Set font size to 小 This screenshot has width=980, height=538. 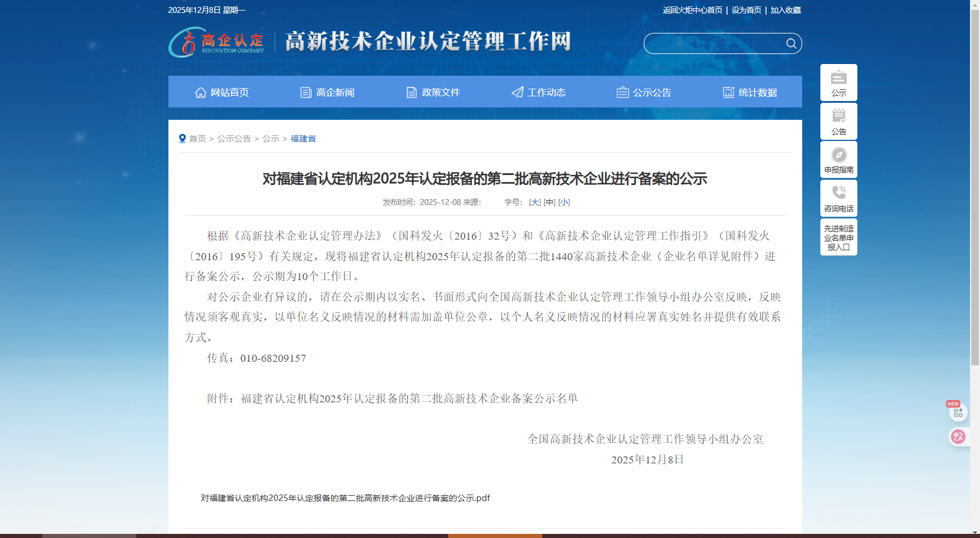point(564,202)
